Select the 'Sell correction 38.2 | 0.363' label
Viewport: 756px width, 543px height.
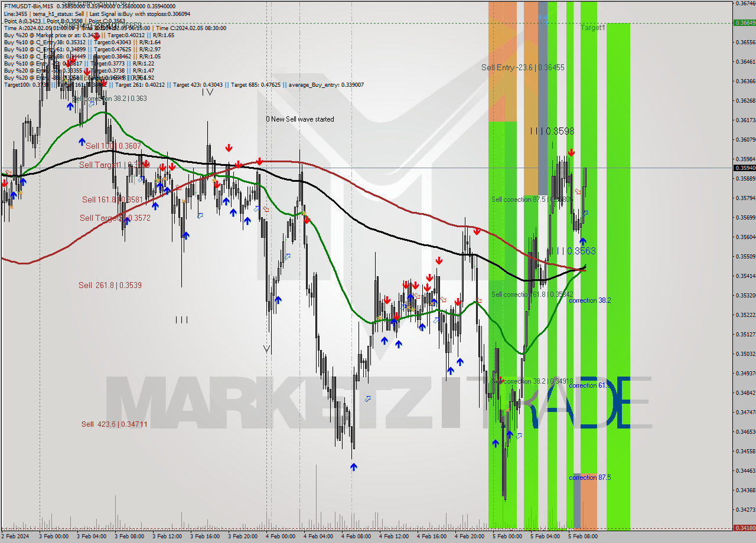tap(109, 99)
